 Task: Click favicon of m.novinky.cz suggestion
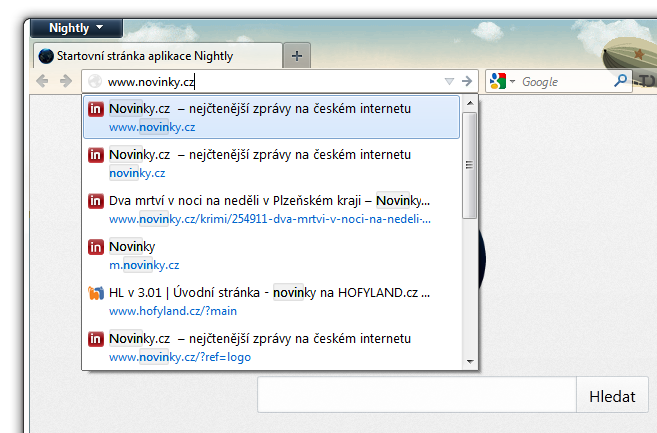point(96,247)
